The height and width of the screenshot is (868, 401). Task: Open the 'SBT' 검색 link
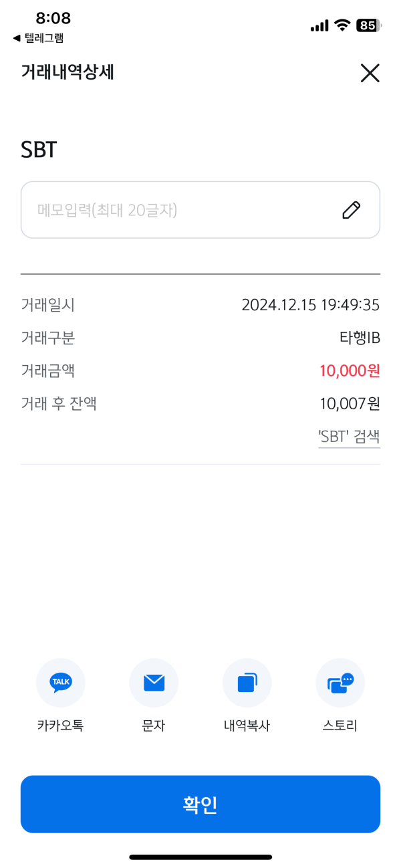click(x=349, y=437)
